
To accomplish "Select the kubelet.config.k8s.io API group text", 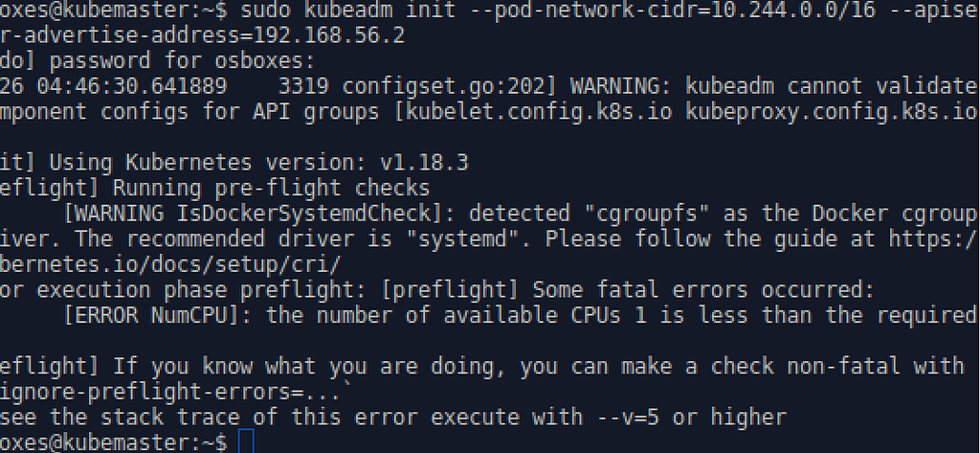I will [538, 112].
